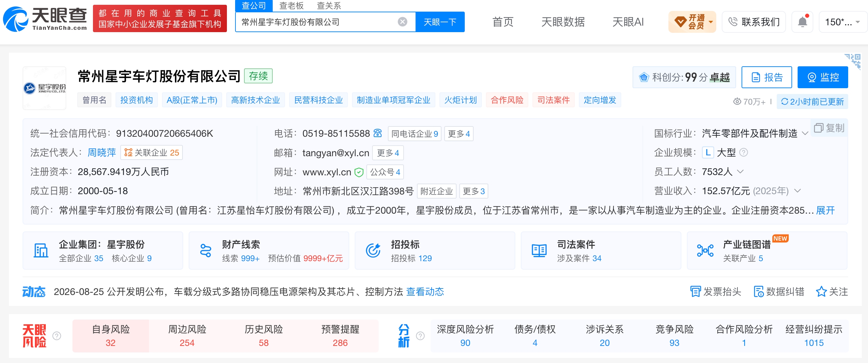Click the A股(正常上市) tag
Screen dimensions: 868x363
click(x=192, y=100)
